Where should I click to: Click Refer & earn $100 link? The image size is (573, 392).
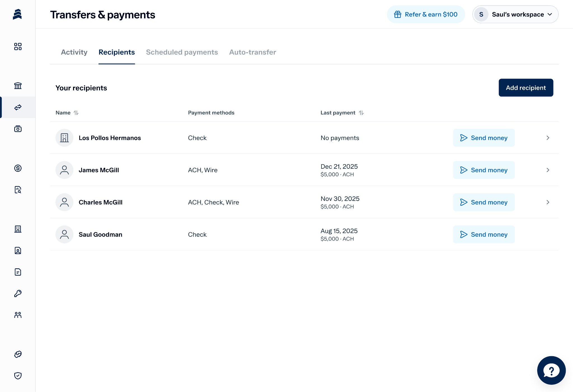(426, 15)
